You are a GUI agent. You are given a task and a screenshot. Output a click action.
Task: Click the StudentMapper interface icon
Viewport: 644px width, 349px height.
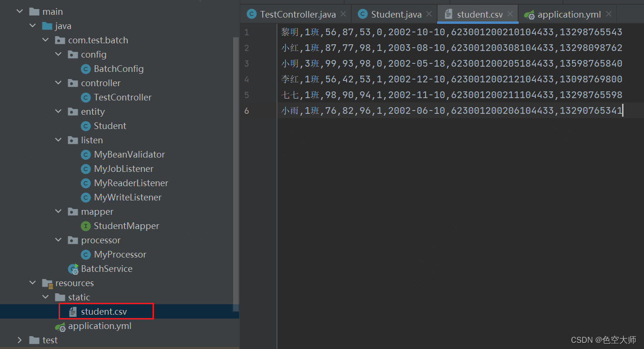[86, 226]
